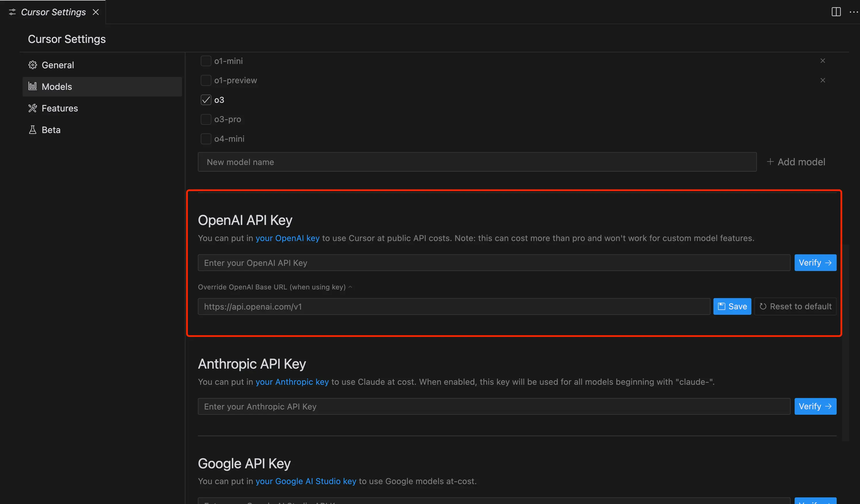Screen dimensions: 860x504
Task: Enable the o4-mini model checkbox
Action: (x=206, y=139)
